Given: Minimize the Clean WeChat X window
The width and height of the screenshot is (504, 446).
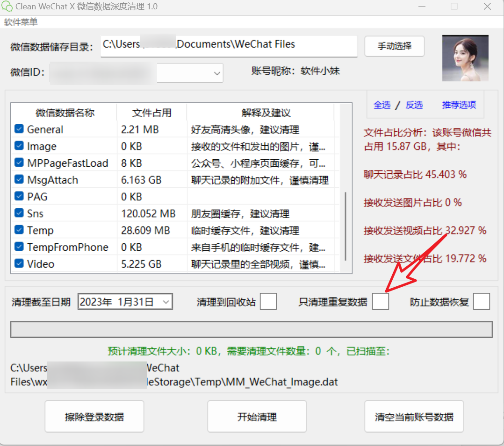Looking at the screenshot, I should pyautogui.click(x=422, y=7).
